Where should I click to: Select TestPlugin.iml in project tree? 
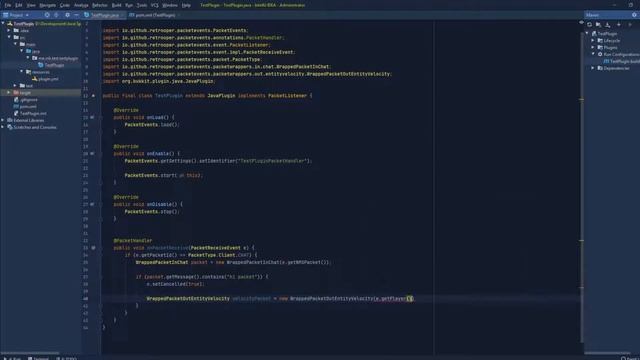(x=30, y=113)
